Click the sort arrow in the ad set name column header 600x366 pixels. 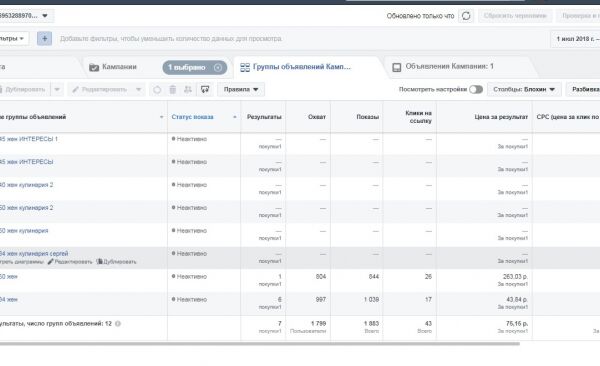pos(161,117)
